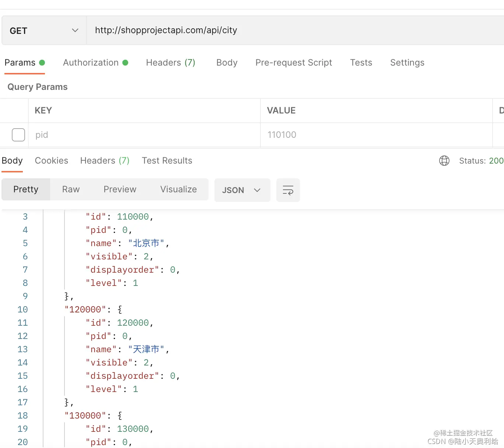Click the request URL field
Viewport: 504px width, 448px height.
(295, 31)
